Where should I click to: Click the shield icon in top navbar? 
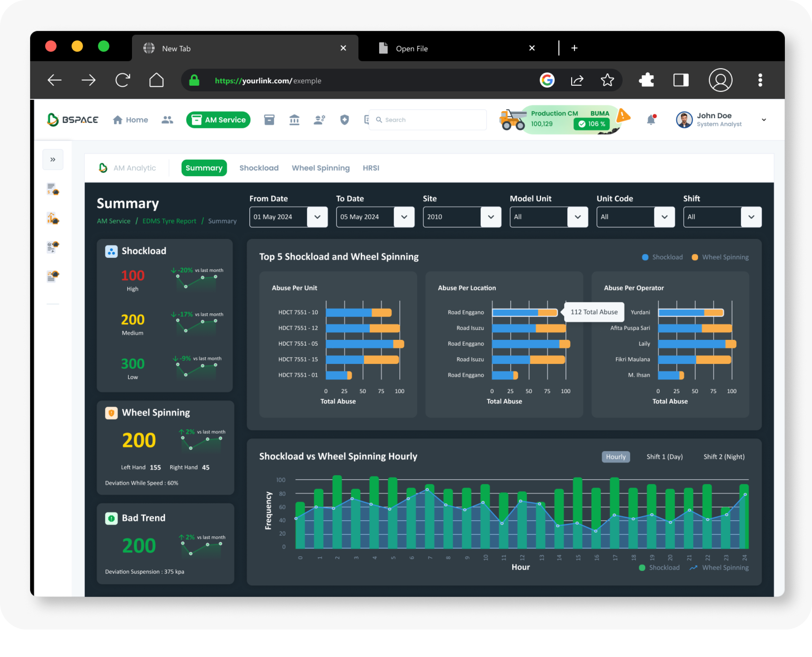click(x=344, y=120)
